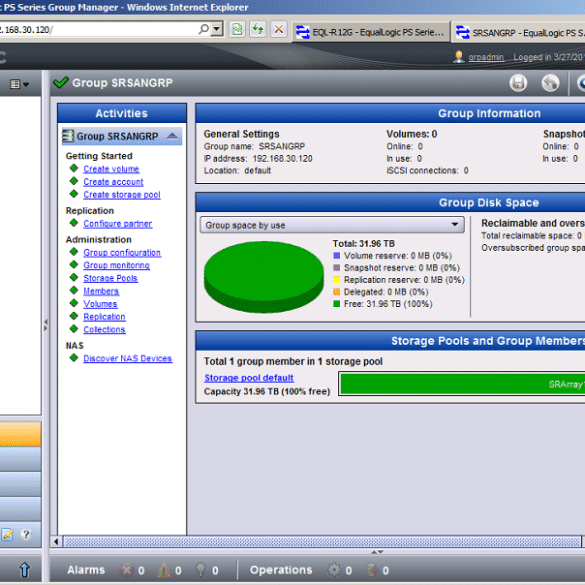Click the save all changes disk icon
585x585 pixels.
pyautogui.click(x=518, y=82)
